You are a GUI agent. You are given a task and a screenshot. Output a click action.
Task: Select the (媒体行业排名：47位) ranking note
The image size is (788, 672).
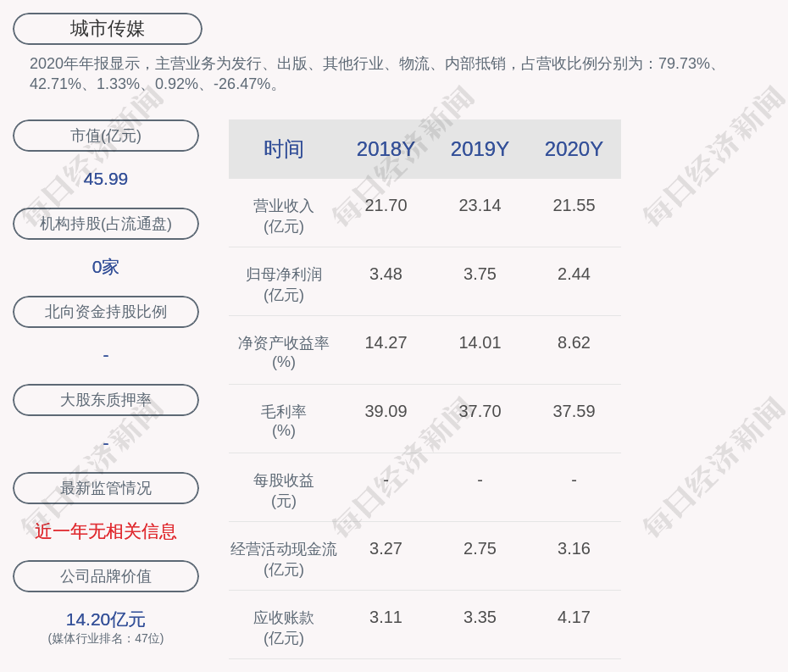pos(106,639)
